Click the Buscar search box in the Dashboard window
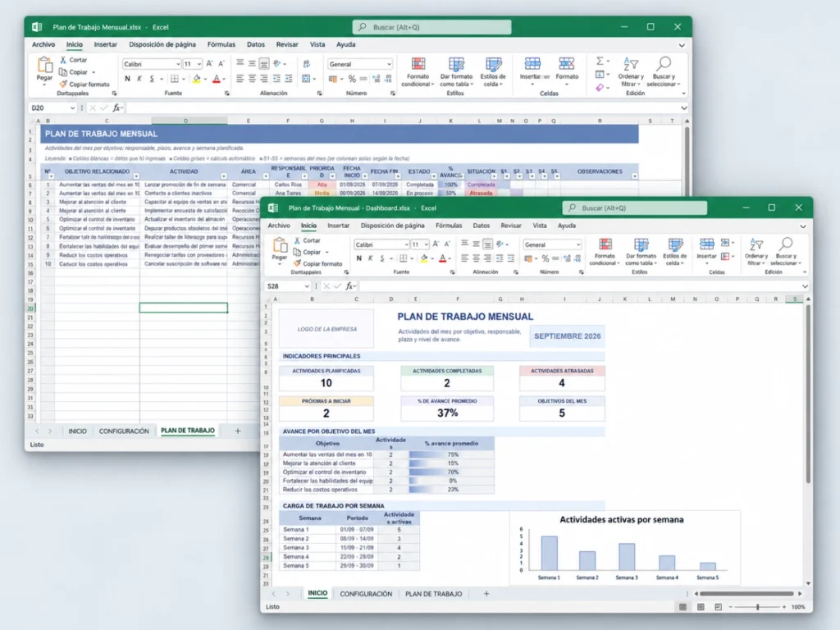This screenshot has height=630, width=840. click(634, 208)
